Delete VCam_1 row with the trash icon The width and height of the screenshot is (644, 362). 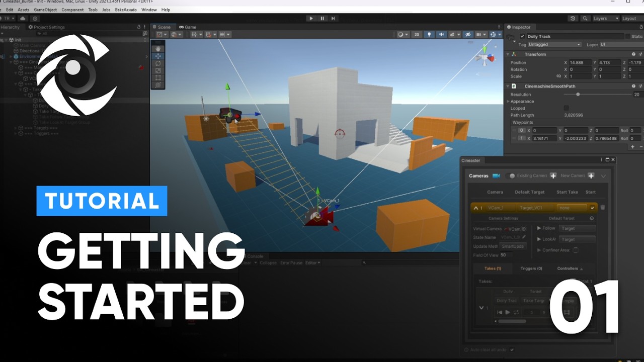click(603, 208)
